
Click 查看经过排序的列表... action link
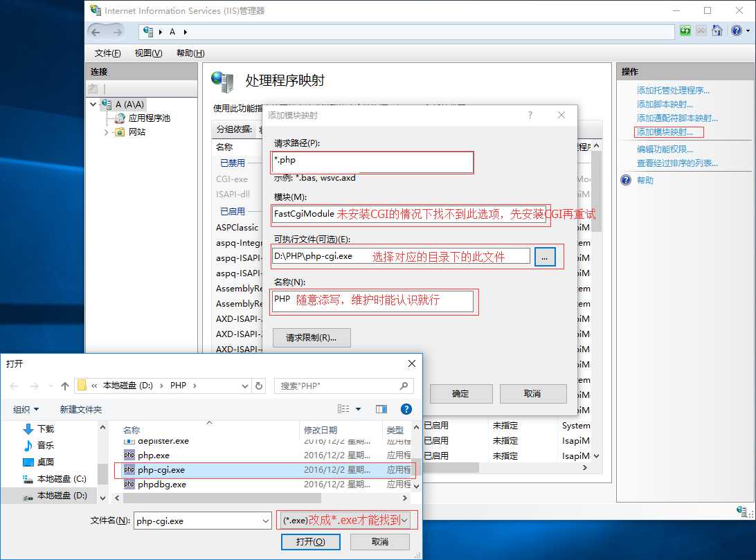[x=677, y=163]
